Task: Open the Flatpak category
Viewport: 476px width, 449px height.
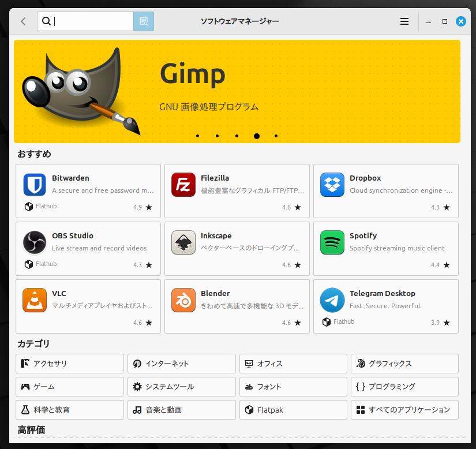Action: [x=293, y=410]
